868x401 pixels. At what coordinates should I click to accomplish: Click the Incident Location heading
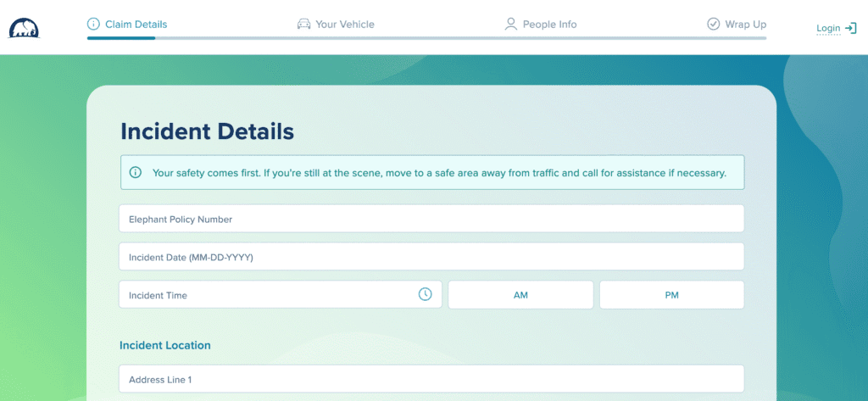point(165,345)
